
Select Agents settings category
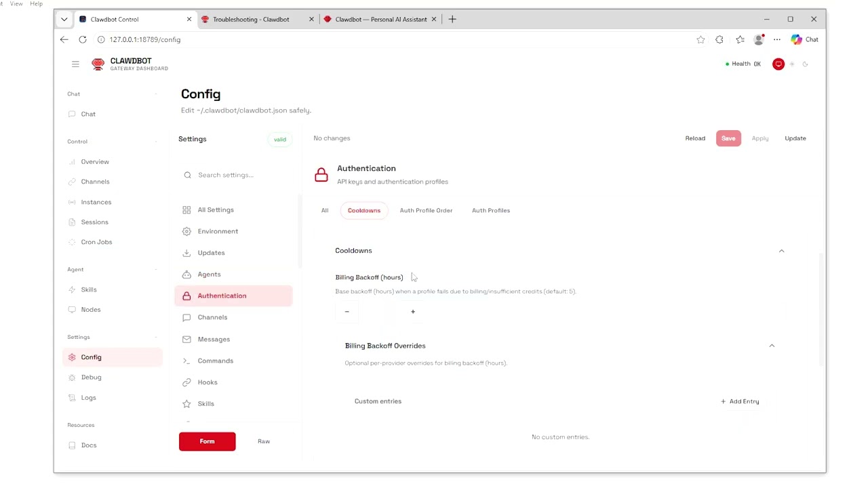233,274
